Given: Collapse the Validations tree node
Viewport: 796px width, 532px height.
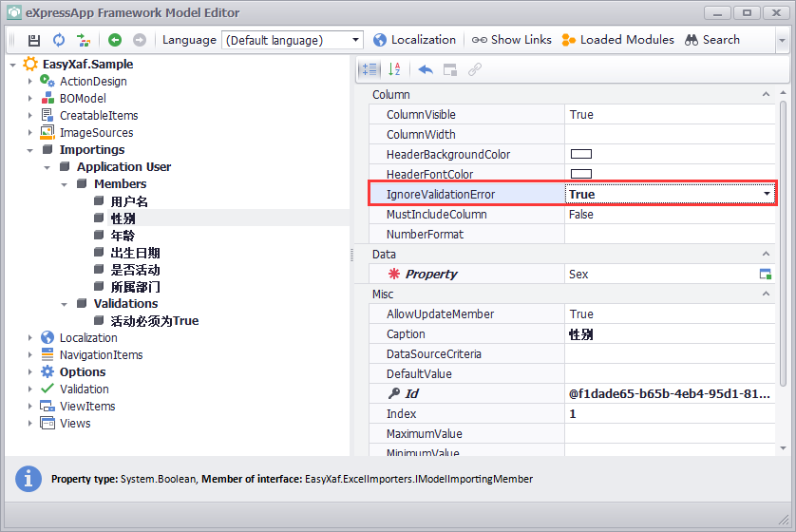Looking at the screenshot, I should pyautogui.click(x=65, y=304).
